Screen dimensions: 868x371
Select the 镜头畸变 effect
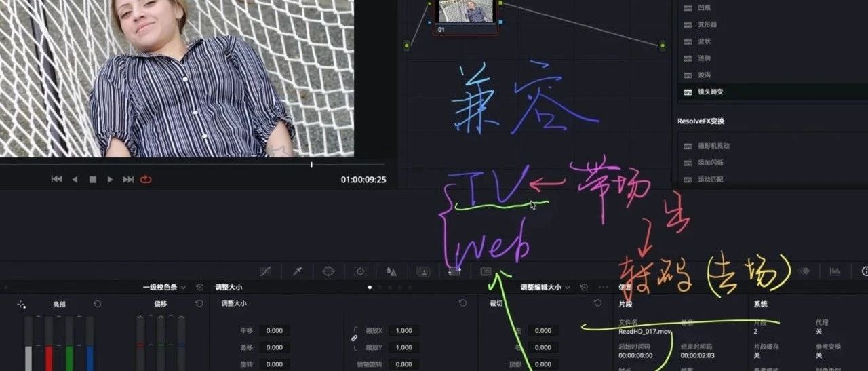click(773, 92)
